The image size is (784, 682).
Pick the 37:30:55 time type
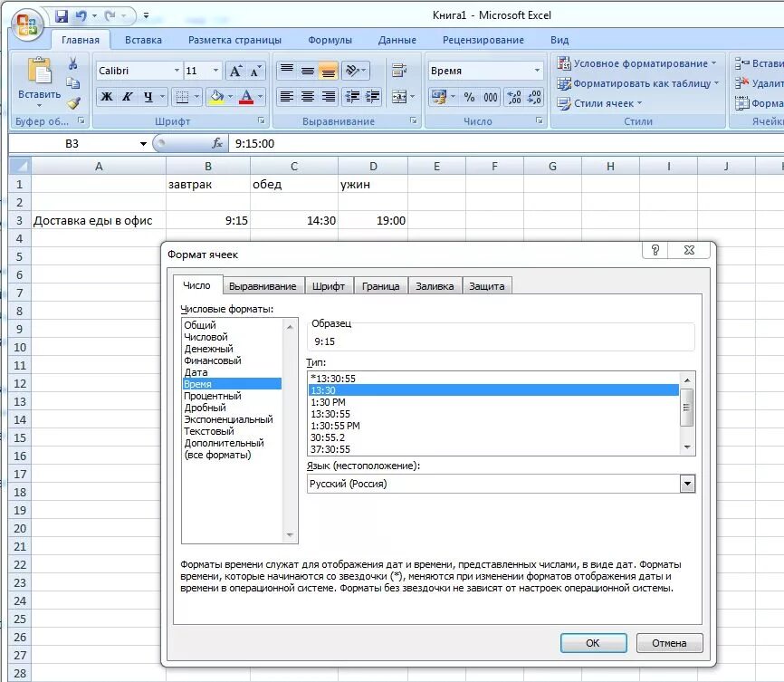click(330, 449)
